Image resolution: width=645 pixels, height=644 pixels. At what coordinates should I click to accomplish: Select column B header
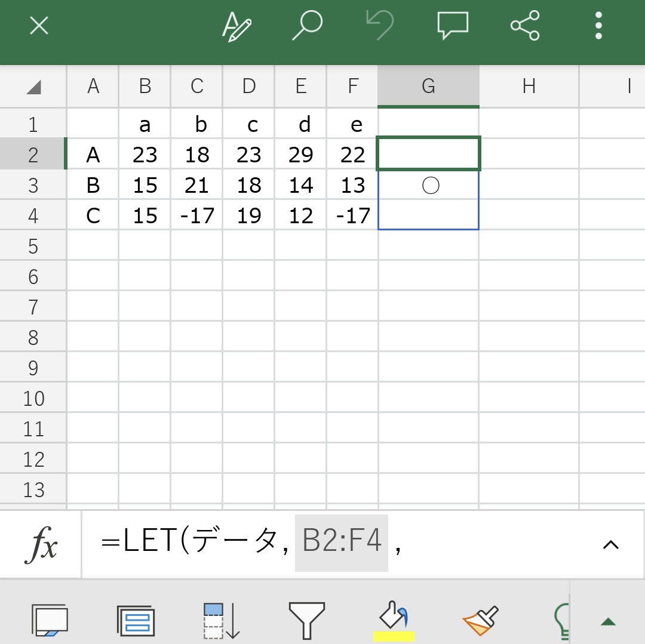pyautogui.click(x=145, y=87)
